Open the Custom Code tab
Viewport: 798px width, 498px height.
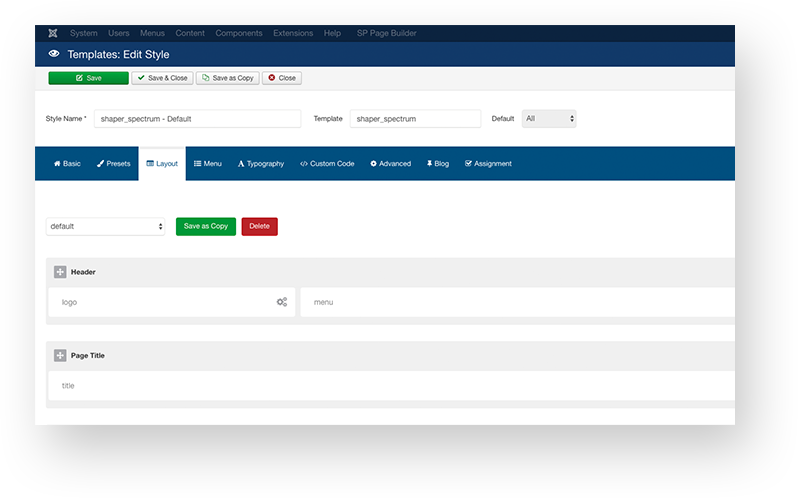click(327, 164)
